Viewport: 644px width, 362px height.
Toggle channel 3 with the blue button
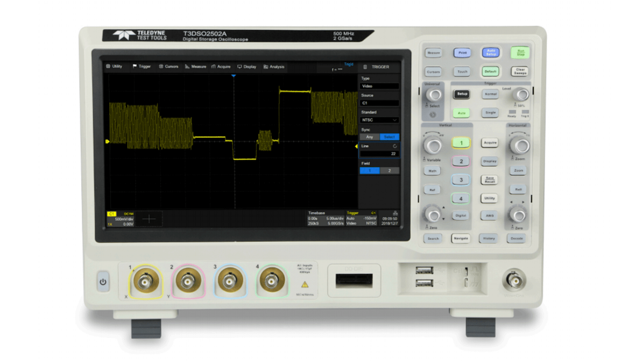point(461,180)
